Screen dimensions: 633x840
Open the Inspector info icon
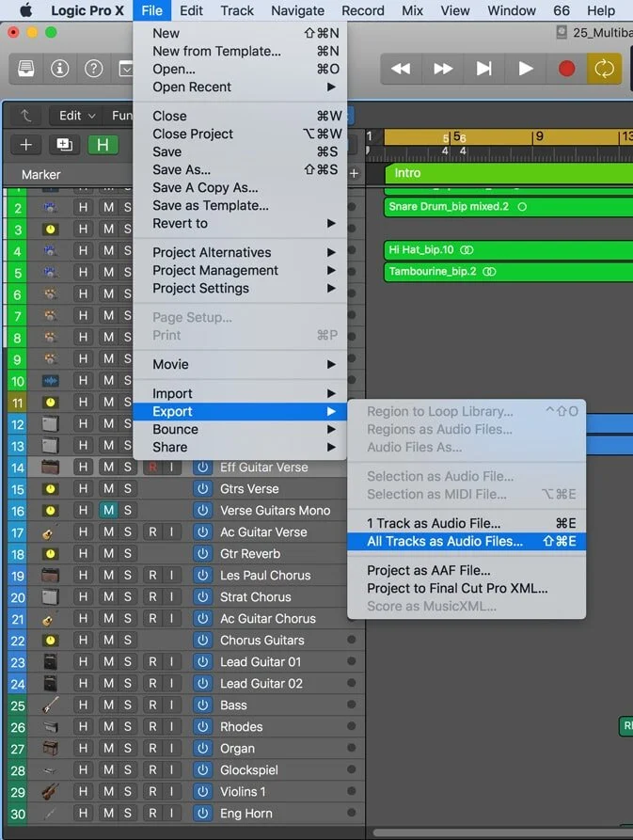tap(59, 69)
